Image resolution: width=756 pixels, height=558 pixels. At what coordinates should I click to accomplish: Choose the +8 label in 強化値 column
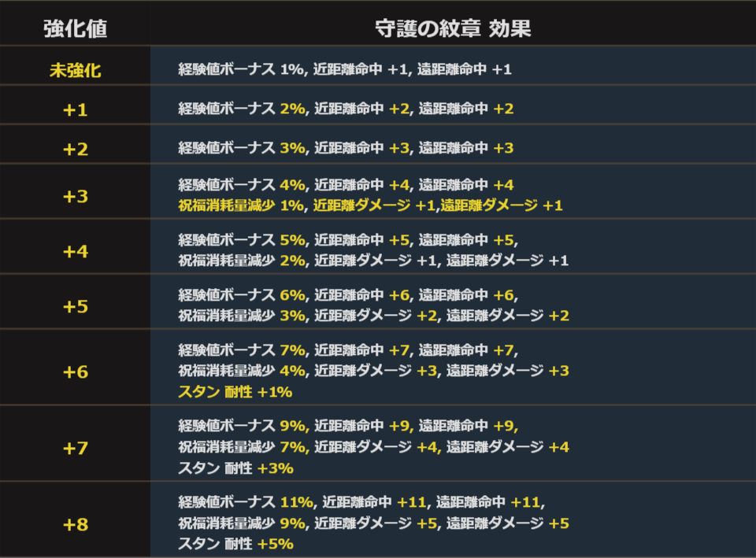pyautogui.click(x=75, y=523)
